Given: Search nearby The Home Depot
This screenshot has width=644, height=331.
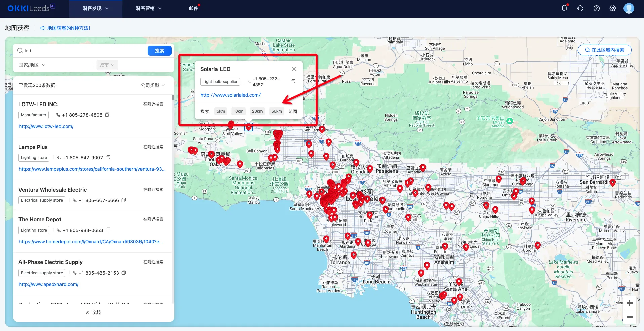Looking at the screenshot, I should coord(153,219).
